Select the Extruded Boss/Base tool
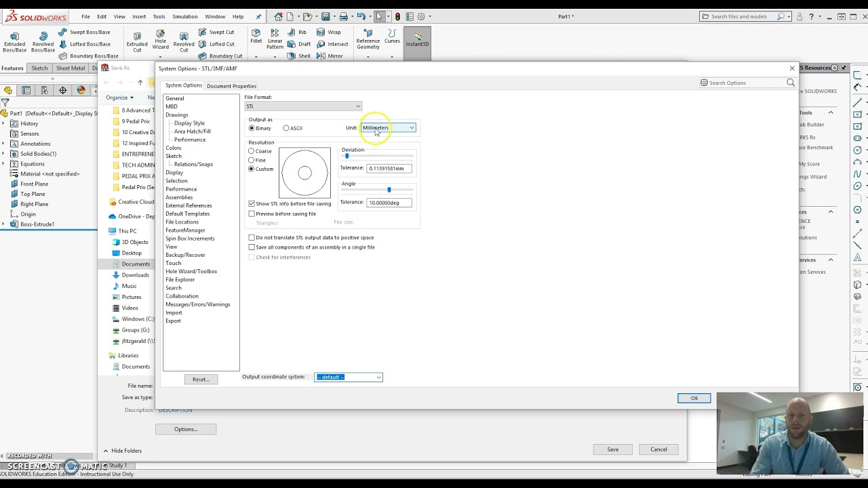The width and height of the screenshot is (868, 488). (x=14, y=41)
